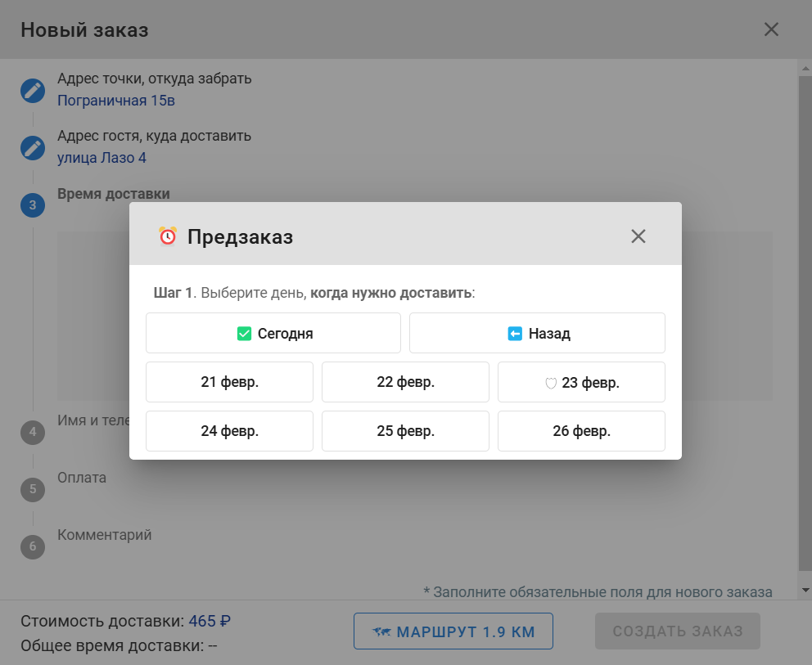Click the scrollbar down arrow
This screenshot has width=812, height=665.
point(805,590)
